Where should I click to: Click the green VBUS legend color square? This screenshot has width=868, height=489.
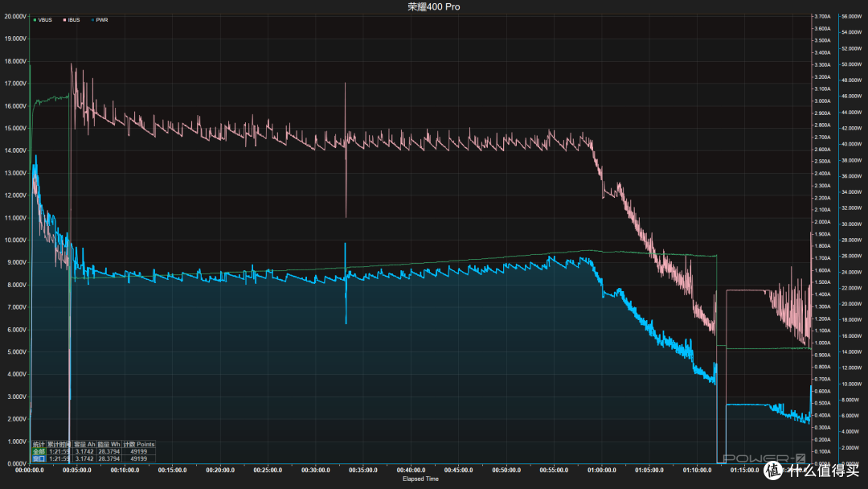(35, 20)
